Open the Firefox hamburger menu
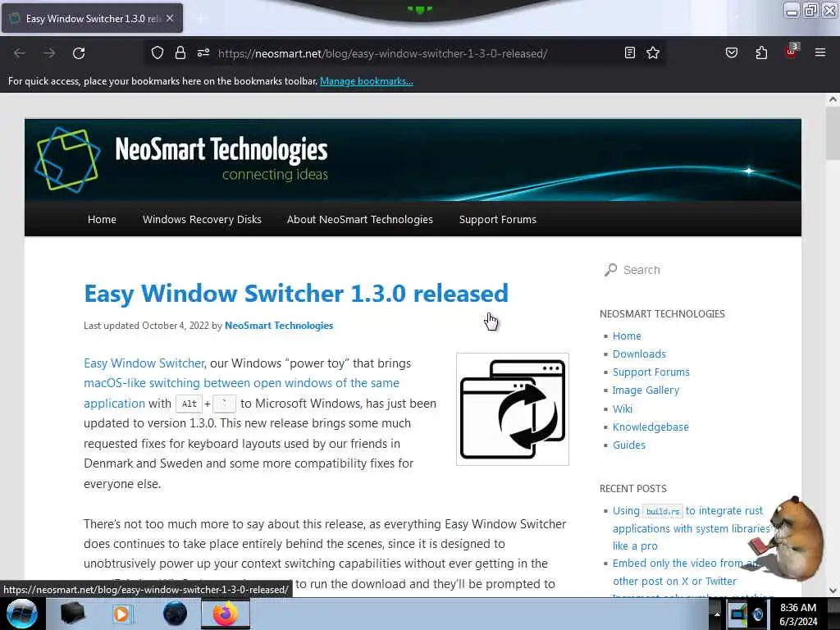840x630 pixels. tap(819, 52)
